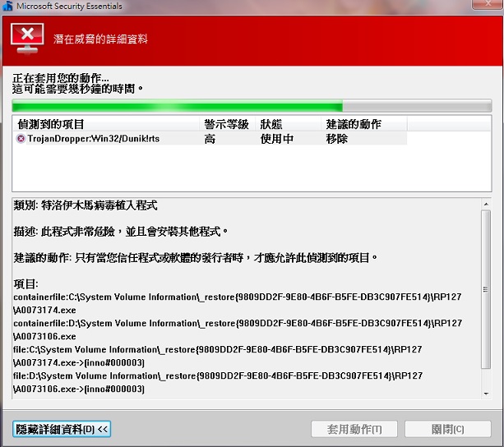Click the file:D:\System Volume Information path
504x447 pixels.
pos(218,382)
